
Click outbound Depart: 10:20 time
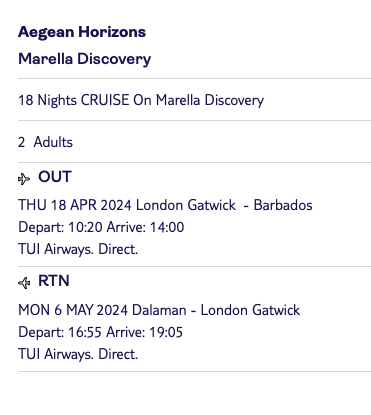click(x=60, y=227)
